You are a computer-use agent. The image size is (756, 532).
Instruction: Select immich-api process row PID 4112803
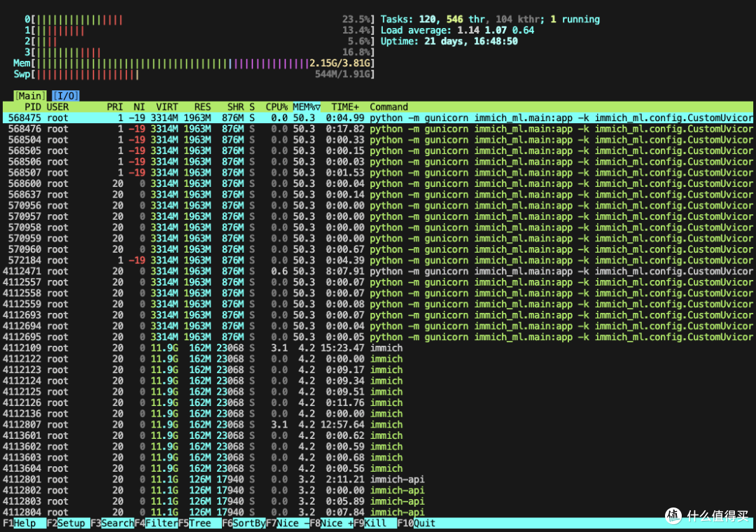pyautogui.click(x=378, y=501)
